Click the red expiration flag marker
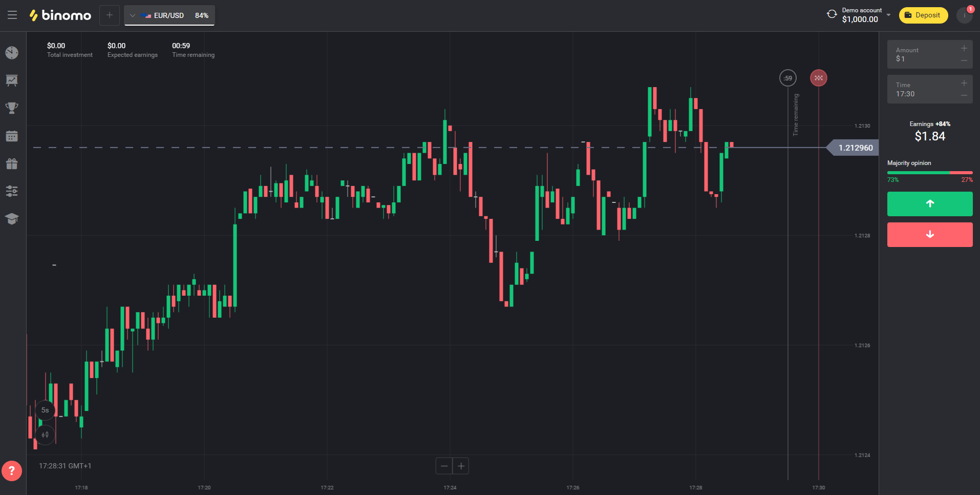Viewport: 980px width, 495px height. 819,78
